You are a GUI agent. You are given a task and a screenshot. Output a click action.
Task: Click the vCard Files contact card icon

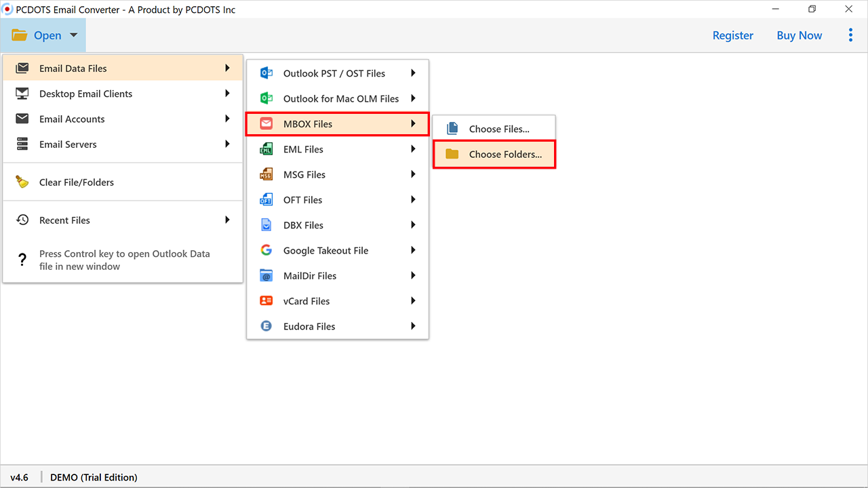267,301
